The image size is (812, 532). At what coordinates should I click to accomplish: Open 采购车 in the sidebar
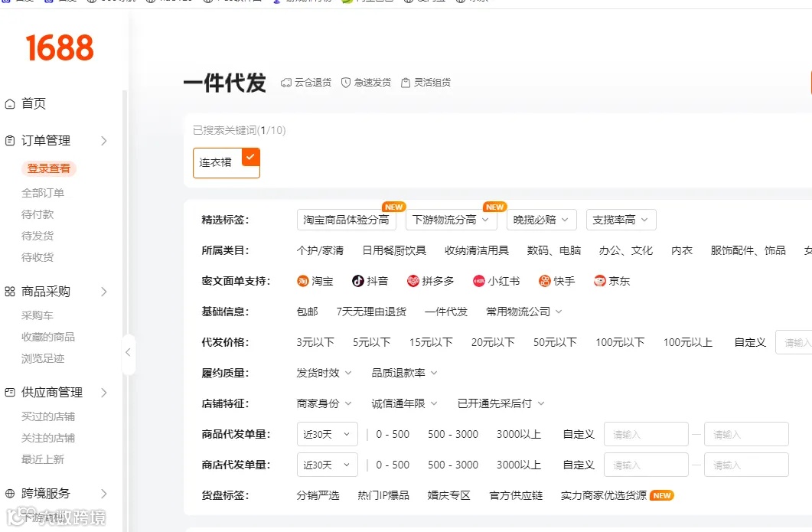[38, 315]
